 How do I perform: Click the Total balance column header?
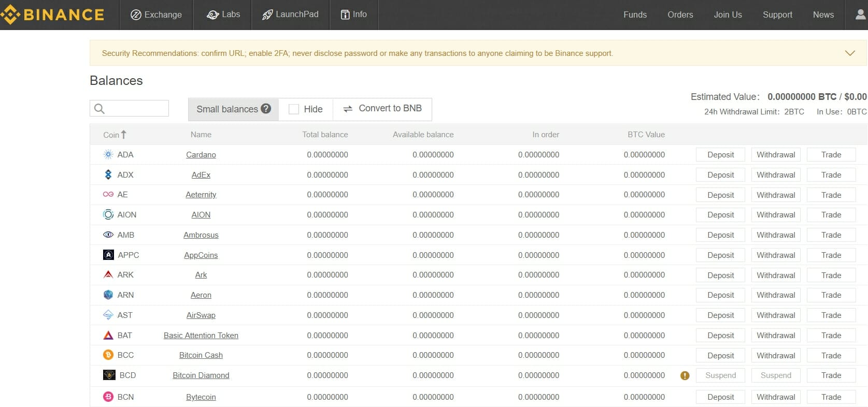[325, 134]
